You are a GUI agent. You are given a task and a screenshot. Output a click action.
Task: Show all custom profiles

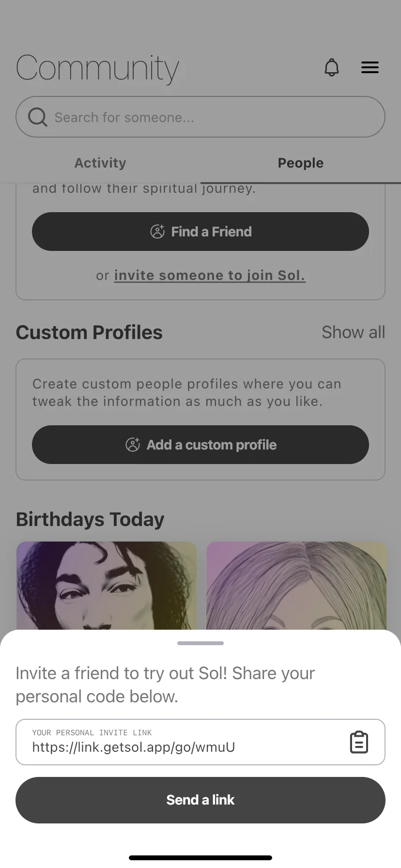coord(354,332)
